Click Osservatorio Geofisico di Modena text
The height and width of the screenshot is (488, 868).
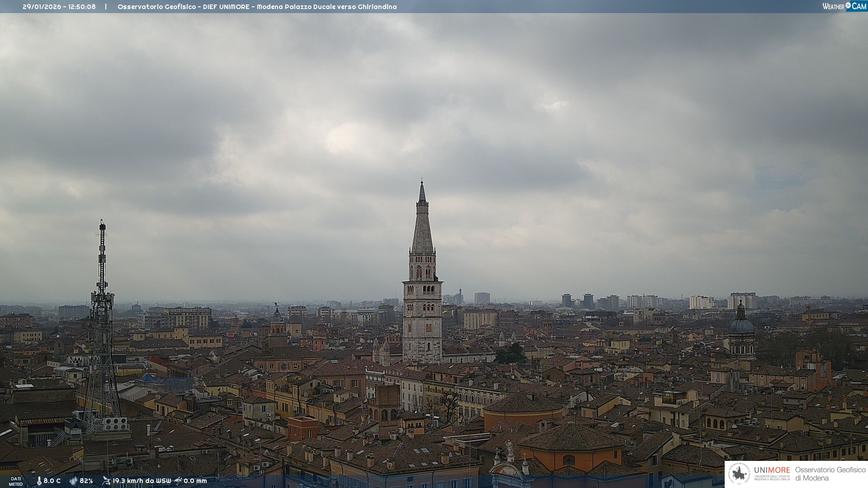tap(830, 474)
